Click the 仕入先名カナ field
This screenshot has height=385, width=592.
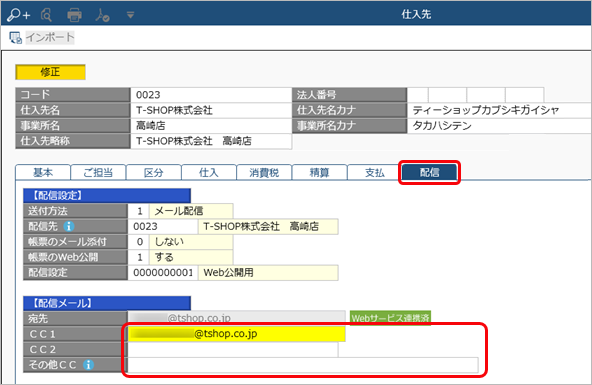[500, 110]
